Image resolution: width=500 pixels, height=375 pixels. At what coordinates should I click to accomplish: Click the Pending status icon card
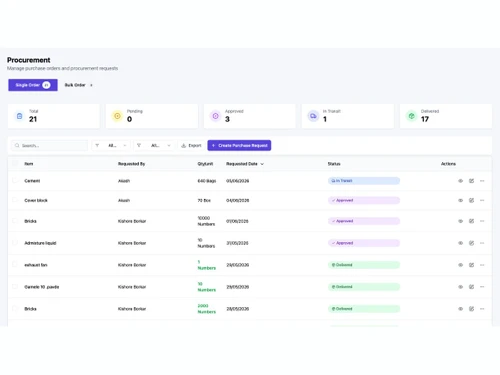click(117, 116)
